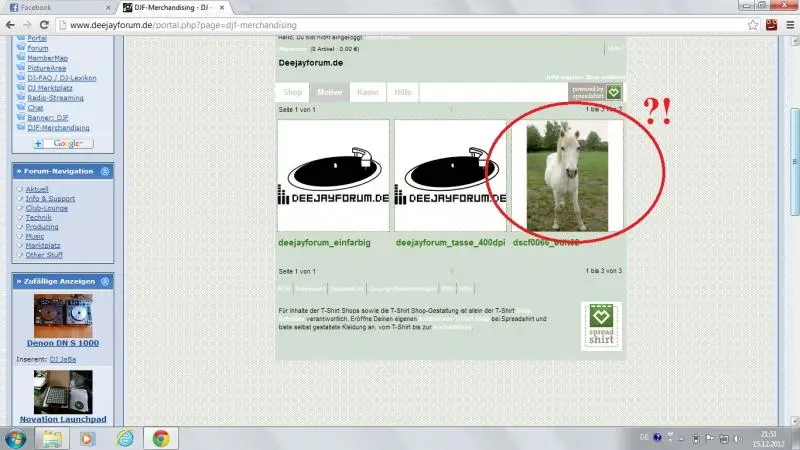Click the add to Google button
800x450 pixels.
[x=63, y=144]
